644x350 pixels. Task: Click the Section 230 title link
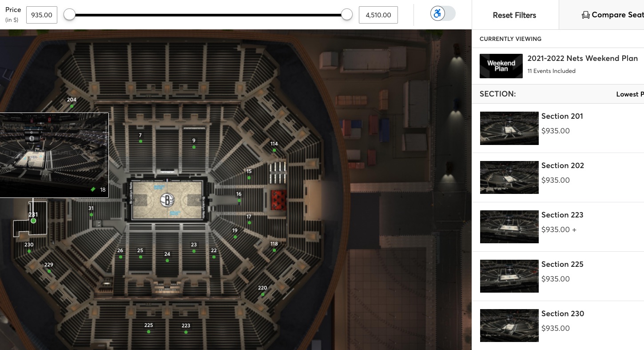[x=563, y=314]
